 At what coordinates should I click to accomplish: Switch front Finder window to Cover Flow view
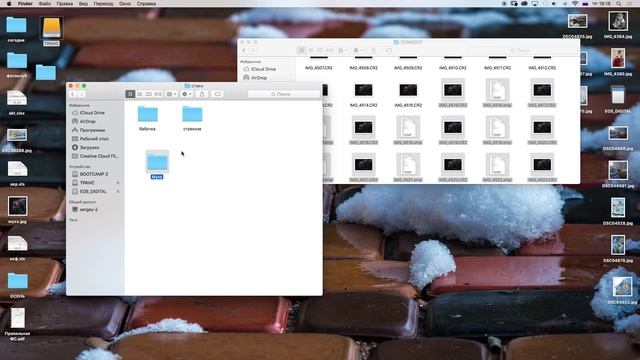[158, 94]
